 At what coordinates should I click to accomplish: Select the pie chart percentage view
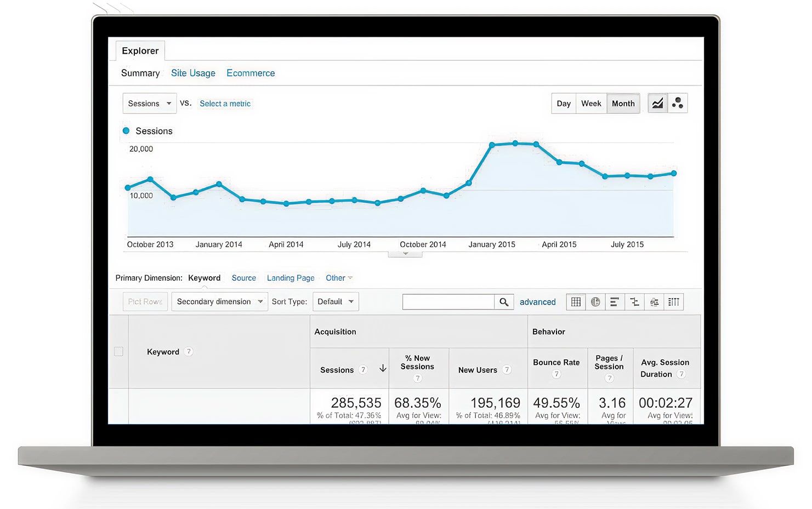[595, 302]
